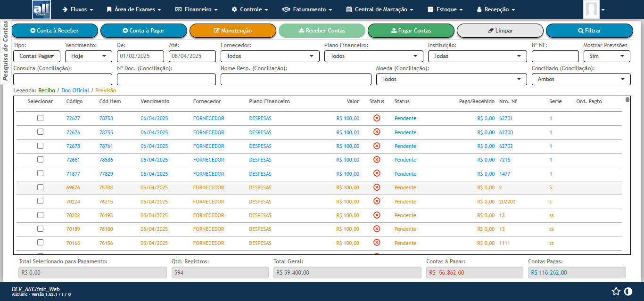Image resolution: width=644 pixels, height=301 pixels.
Task: Click the user avatar profile icon
Action: pyautogui.click(x=590, y=9)
